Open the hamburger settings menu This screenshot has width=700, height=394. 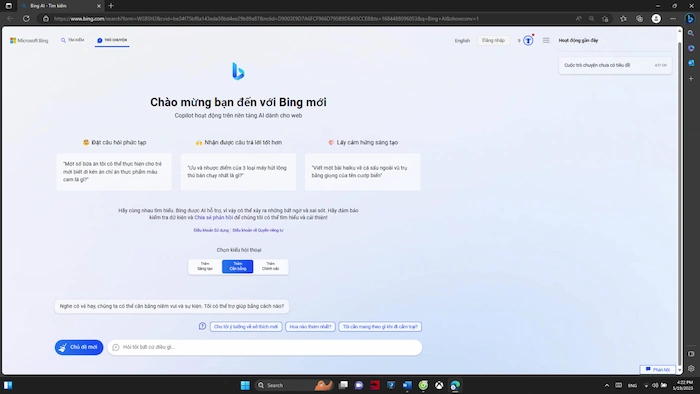tap(546, 41)
